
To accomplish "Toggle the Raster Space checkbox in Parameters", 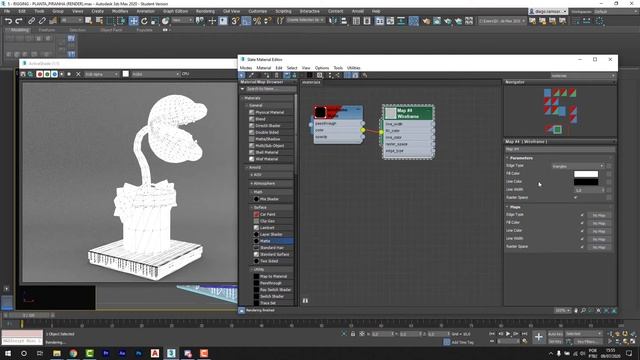I will click(x=576, y=197).
